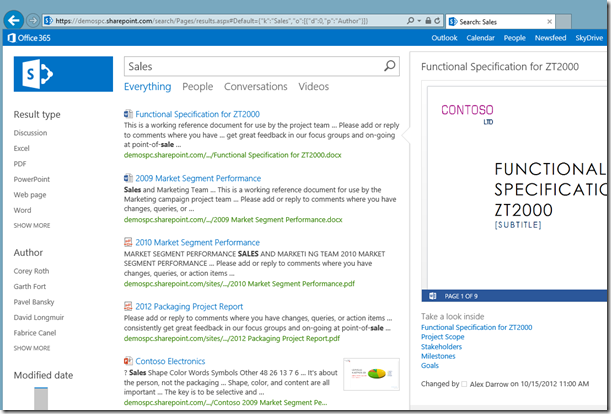611x414 pixels.
Task: Filter results by PDF type
Action: pos(20,164)
